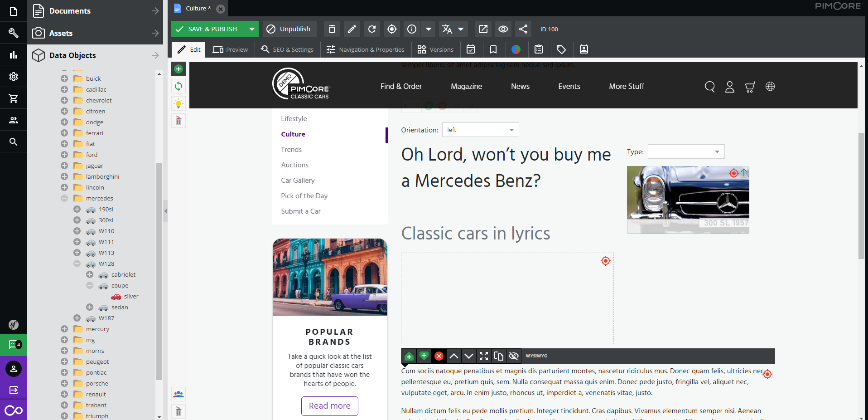The width and height of the screenshot is (868, 420).
Task: Expand the cabriolet tree node
Action: (90, 274)
